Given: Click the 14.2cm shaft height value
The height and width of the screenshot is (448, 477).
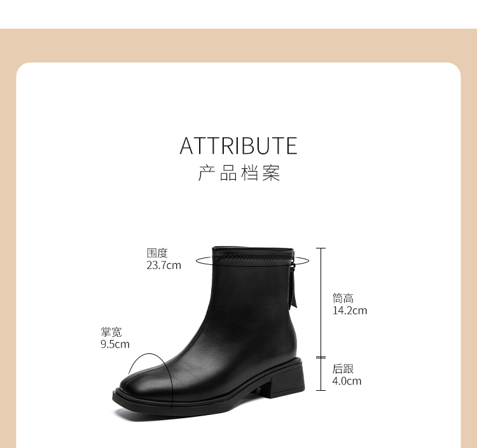Looking at the screenshot, I should tap(350, 311).
